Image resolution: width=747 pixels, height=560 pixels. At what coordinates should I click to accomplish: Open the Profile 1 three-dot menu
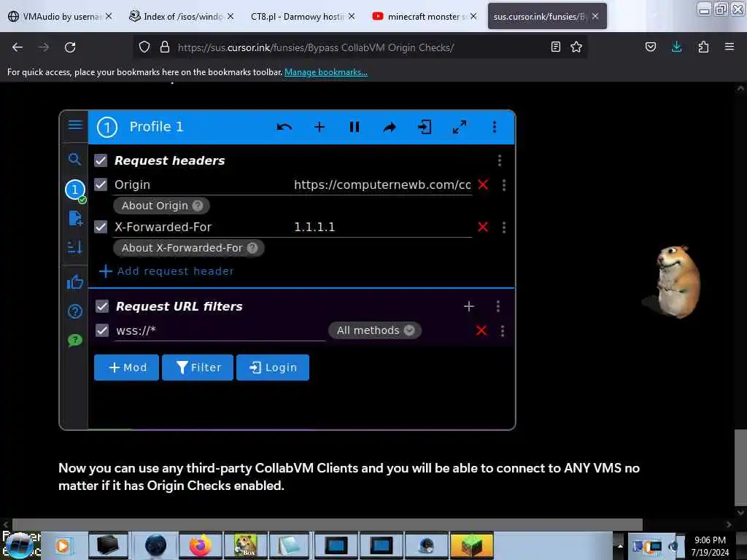pyautogui.click(x=494, y=127)
